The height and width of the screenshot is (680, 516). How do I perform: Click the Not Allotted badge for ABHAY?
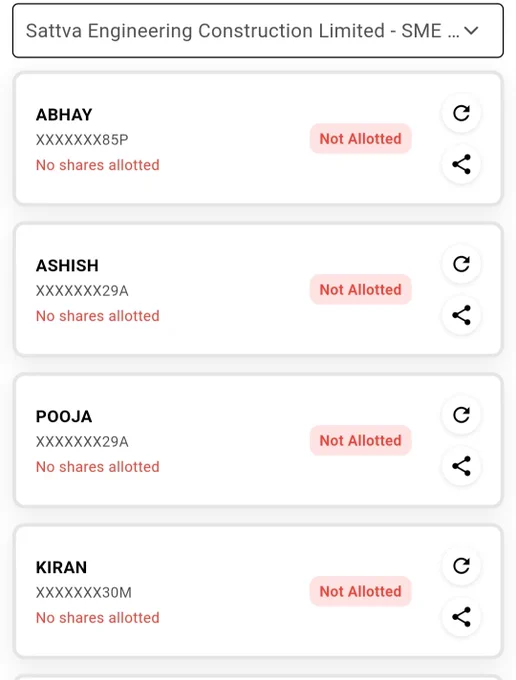pos(360,139)
